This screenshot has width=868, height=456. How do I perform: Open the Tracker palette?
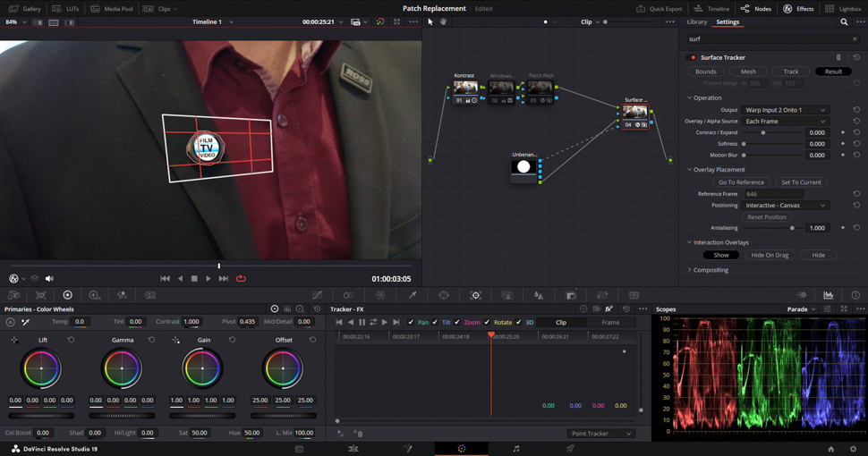pyautogui.click(x=475, y=296)
